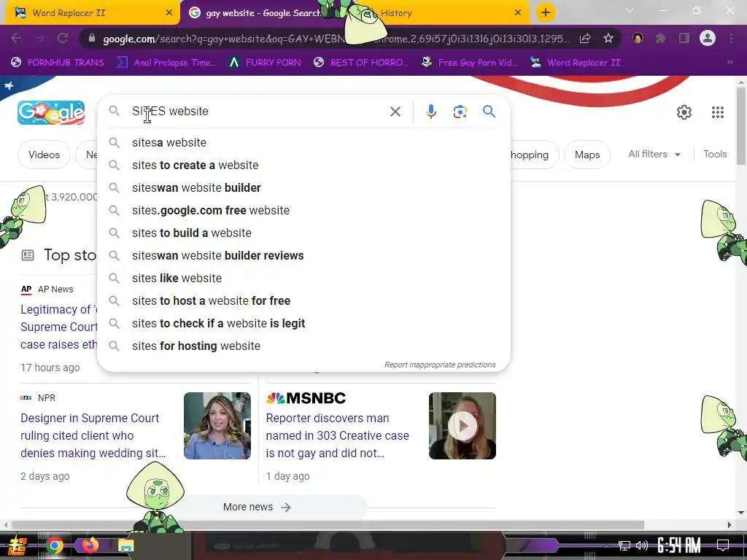Close the History tab

tap(518, 13)
